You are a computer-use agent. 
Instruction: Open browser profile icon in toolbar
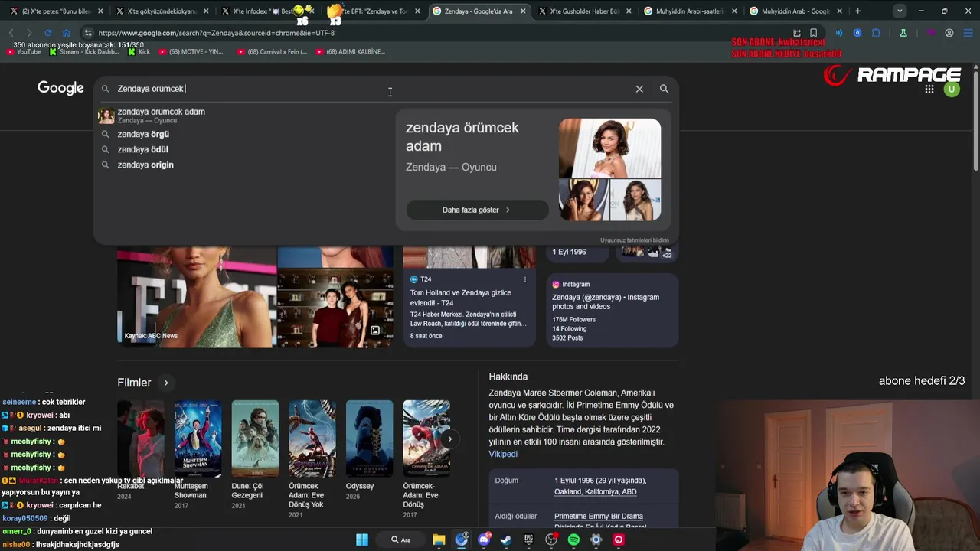[x=949, y=33]
